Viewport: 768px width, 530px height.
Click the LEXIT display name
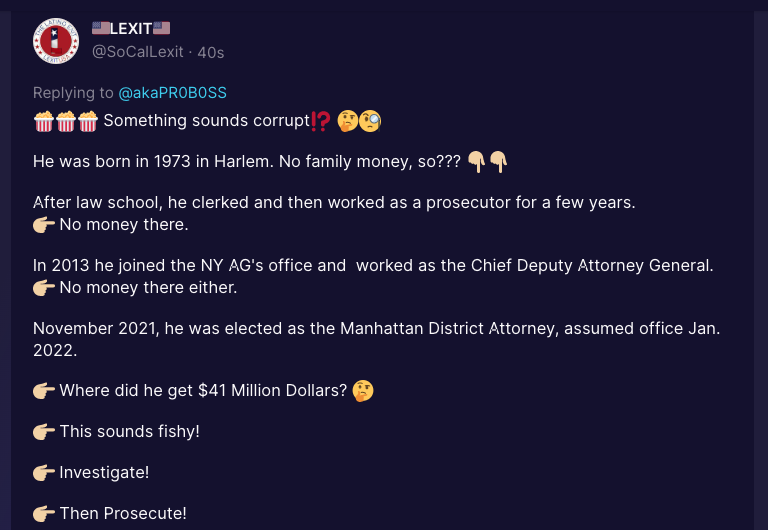(x=131, y=28)
